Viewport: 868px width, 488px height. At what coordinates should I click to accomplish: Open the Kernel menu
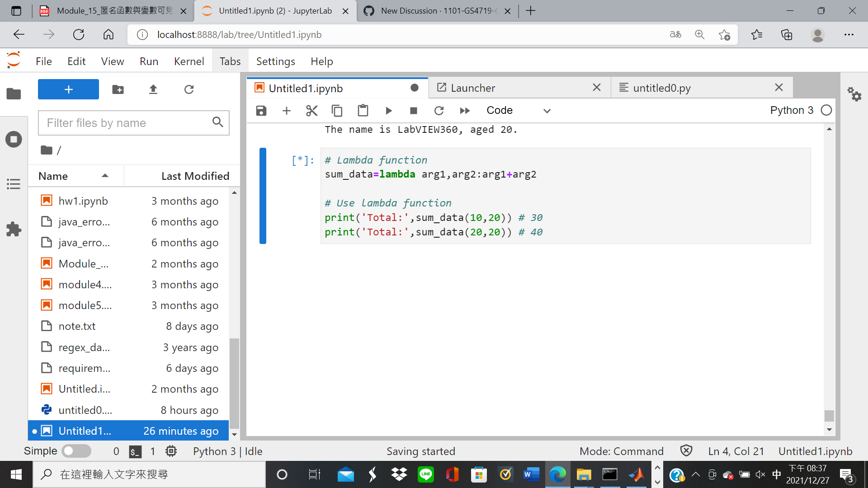(189, 61)
